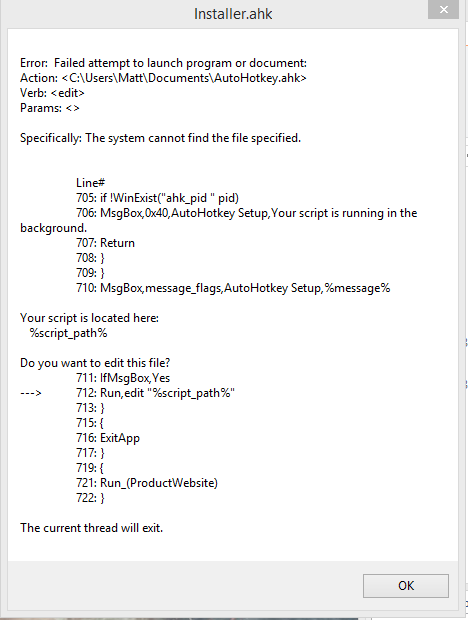The image size is (468, 620).
Task: Click line 710 MsgBox message_flags text
Action: (x=233, y=288)
